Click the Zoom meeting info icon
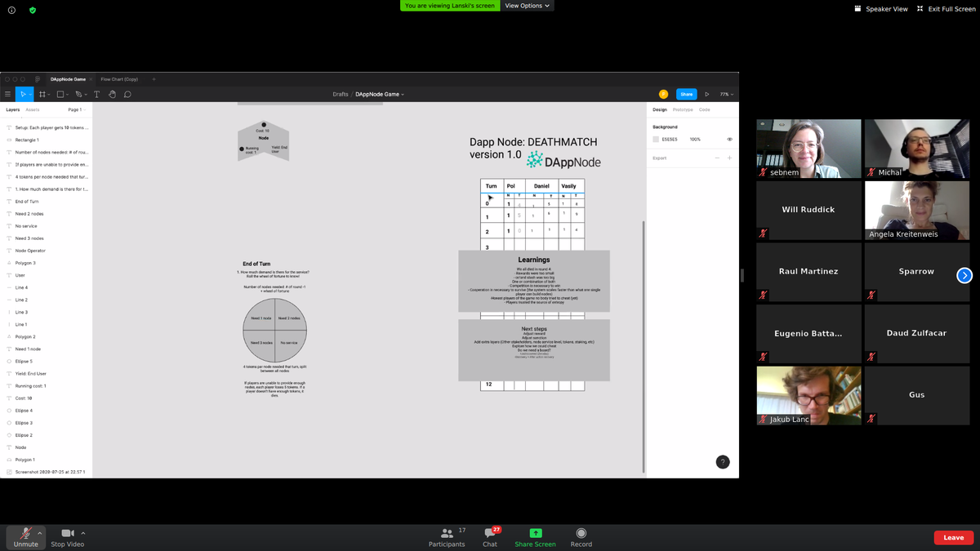 pos(12,10)
